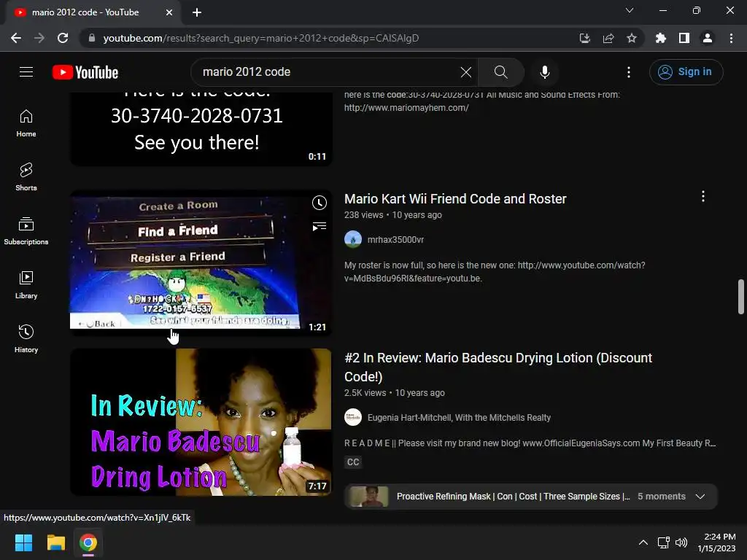Open the Chrome three-dot menu

coord(731,38)
